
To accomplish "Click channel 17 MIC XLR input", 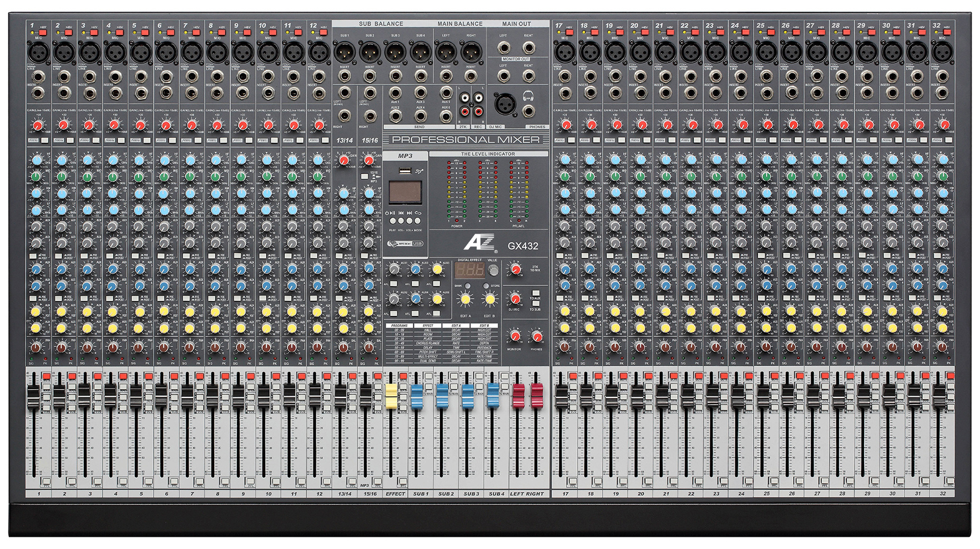I will 564,53.
